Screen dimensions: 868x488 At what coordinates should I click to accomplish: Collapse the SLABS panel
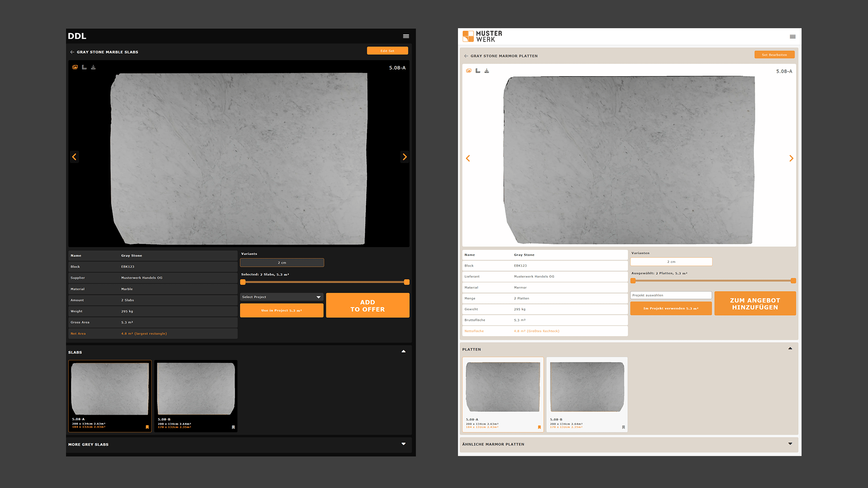(x=403, y=351)
